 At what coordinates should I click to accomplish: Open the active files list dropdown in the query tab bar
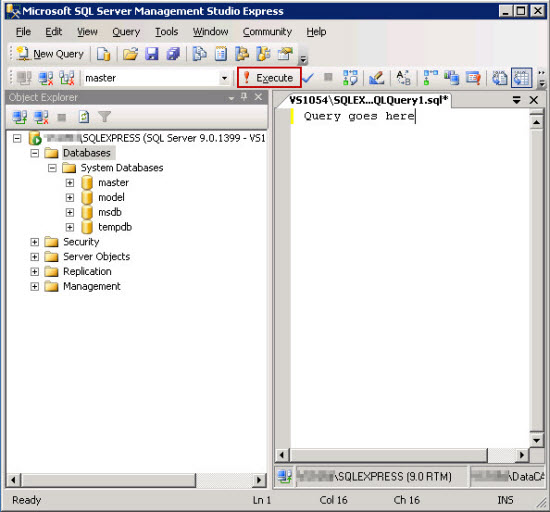[516, 100]
